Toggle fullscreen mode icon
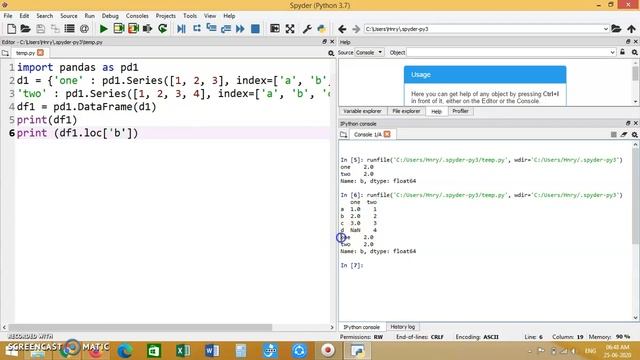The height and width of the screenshot is (360, 640). (290, 29)
